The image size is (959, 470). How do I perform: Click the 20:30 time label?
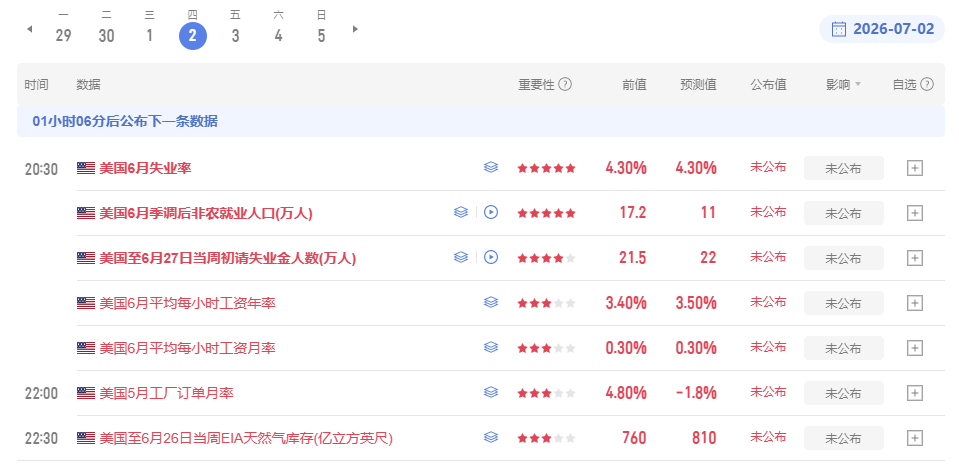(x=42, y=169)
